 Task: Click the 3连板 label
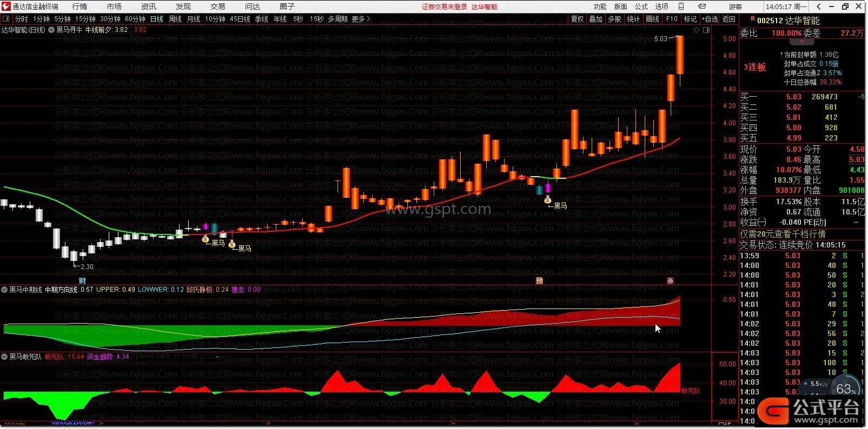[755, 67]
